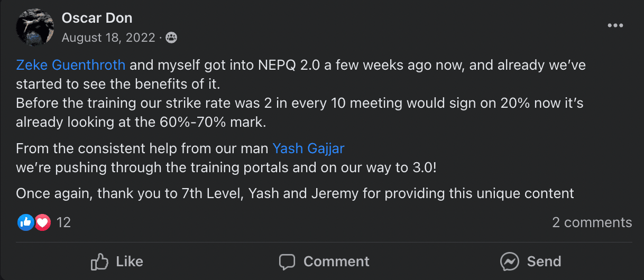The image size is (644, 280).
Task: Click the group audience icon beside the date
Action: (x=171, y=38)
